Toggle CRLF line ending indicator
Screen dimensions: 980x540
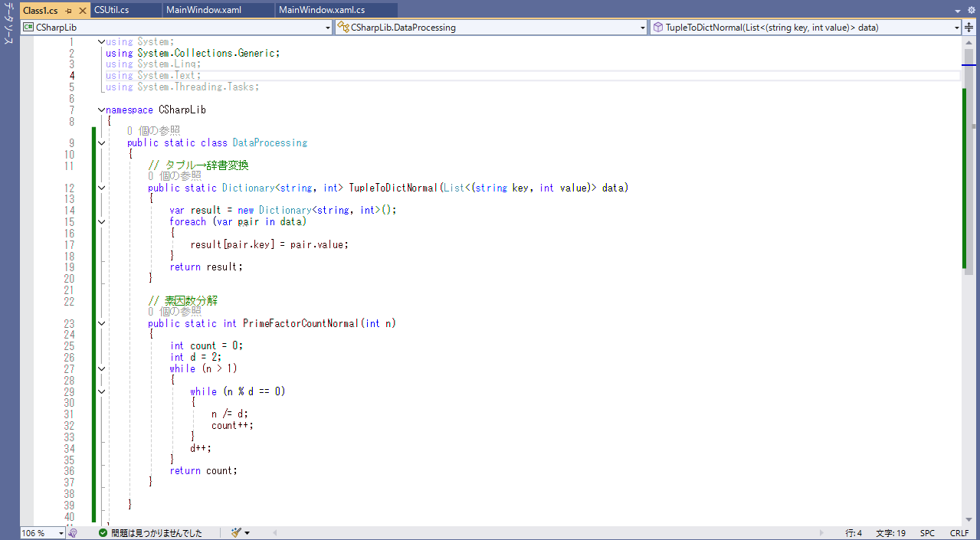pos(959,533)
